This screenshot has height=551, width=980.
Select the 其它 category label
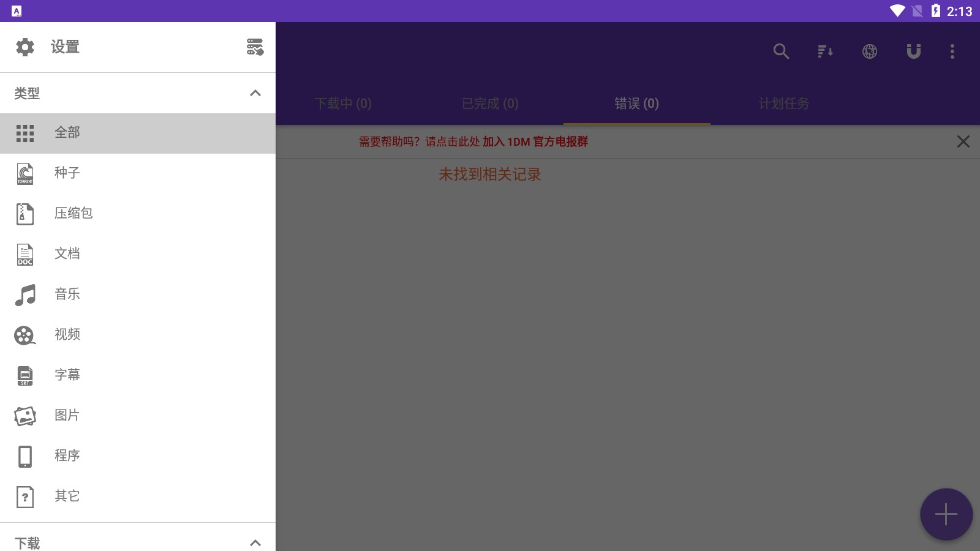click(x=67, y=497)
